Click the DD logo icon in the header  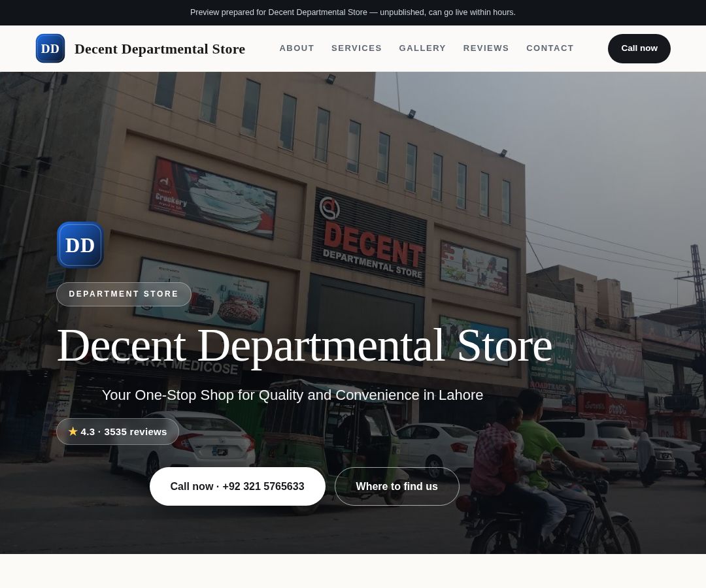(x=50, y=48)
